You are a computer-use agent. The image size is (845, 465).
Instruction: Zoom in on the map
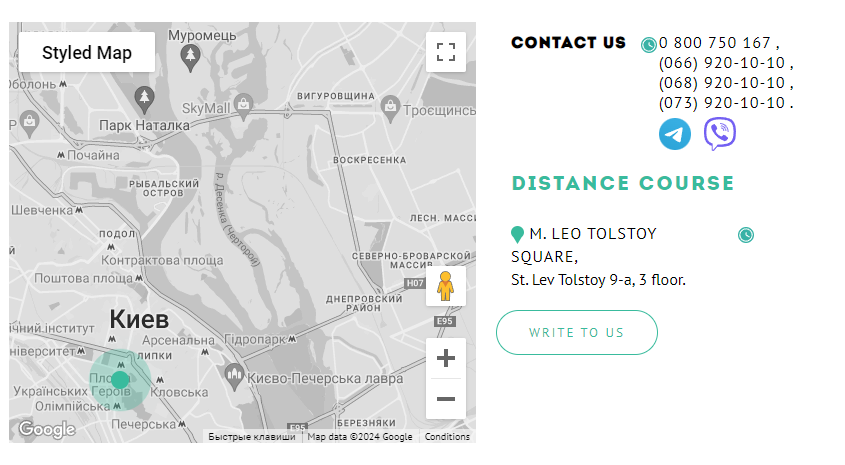446,358
